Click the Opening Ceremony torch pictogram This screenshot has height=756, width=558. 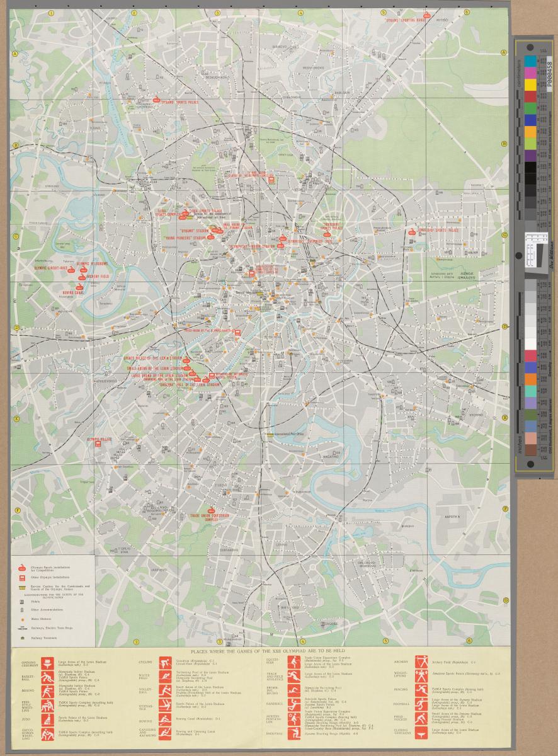tap(47, 662)
